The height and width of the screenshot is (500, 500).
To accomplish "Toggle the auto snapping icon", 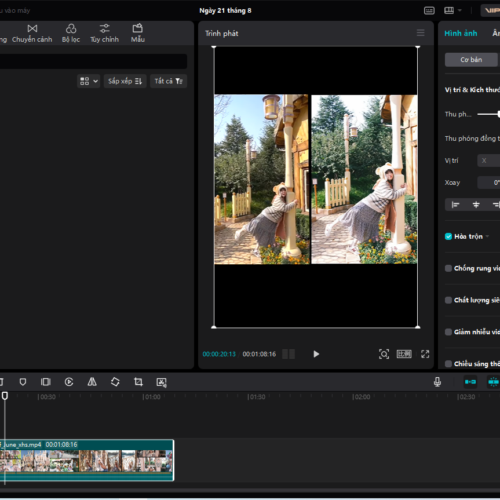I will pos(493,382).
